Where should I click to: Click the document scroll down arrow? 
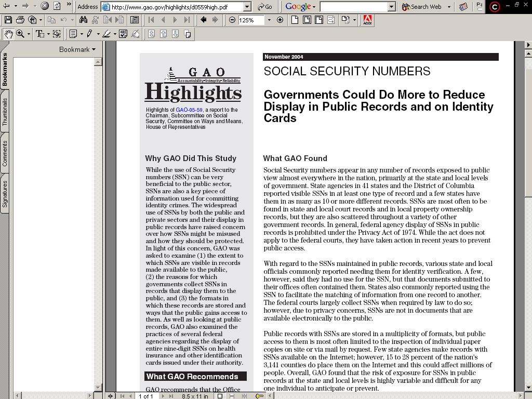528,388
